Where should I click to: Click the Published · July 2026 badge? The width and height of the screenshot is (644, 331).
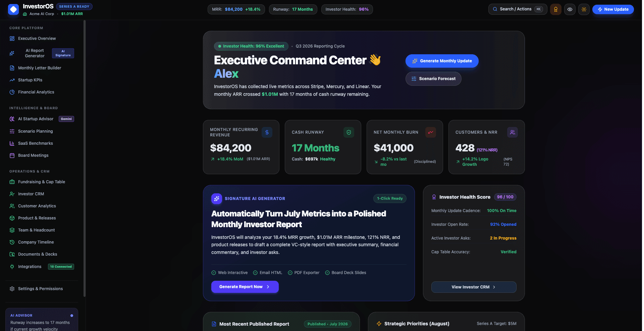(x=327, y=324)
